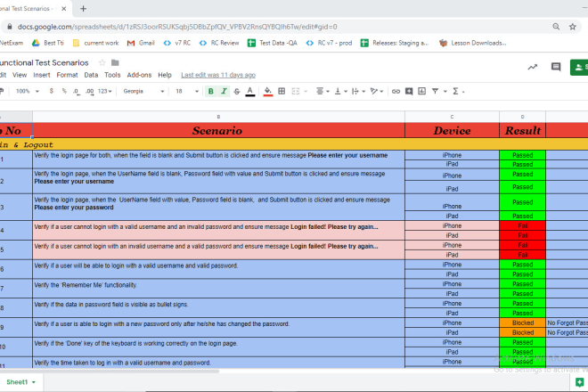Open View menu
588x392 pixels.
click(20, 75)
